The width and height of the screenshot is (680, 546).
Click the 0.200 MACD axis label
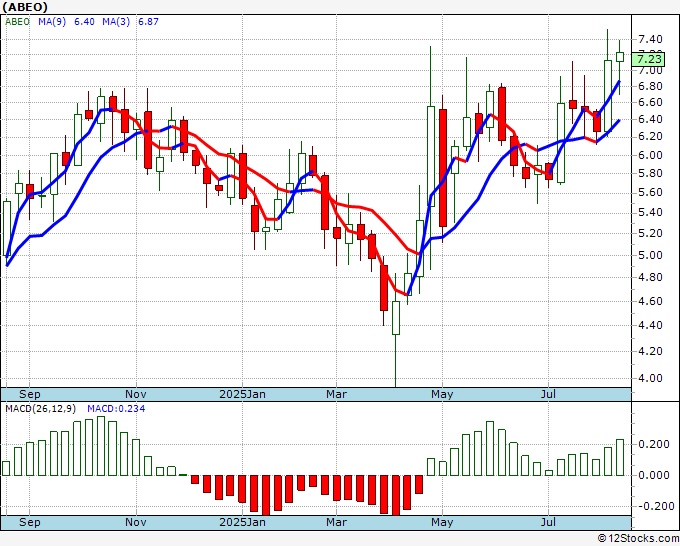point(654,445)
